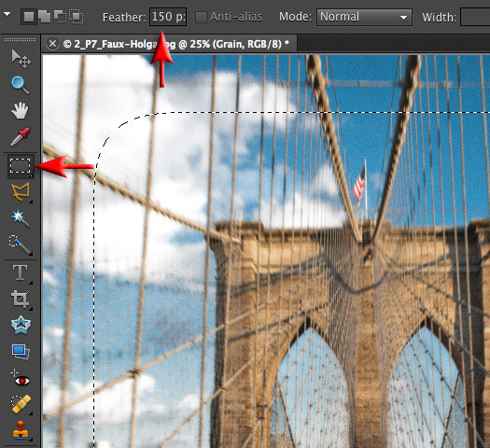Screen dimensions: 490x448
Task: Select the Cookie Cutter star tool
Action: pyautogui.click(x=21, y=325)
